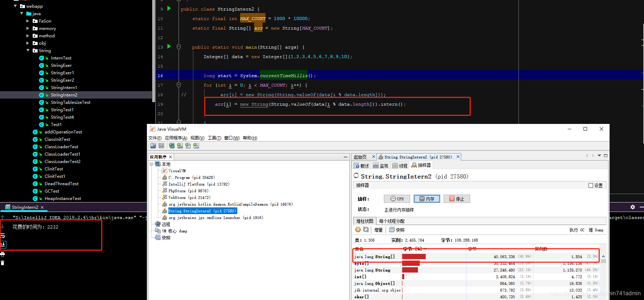This screenshot has width=644, height=300.
Task: Switch to 每个线程分配 tab
Action: 392,221
